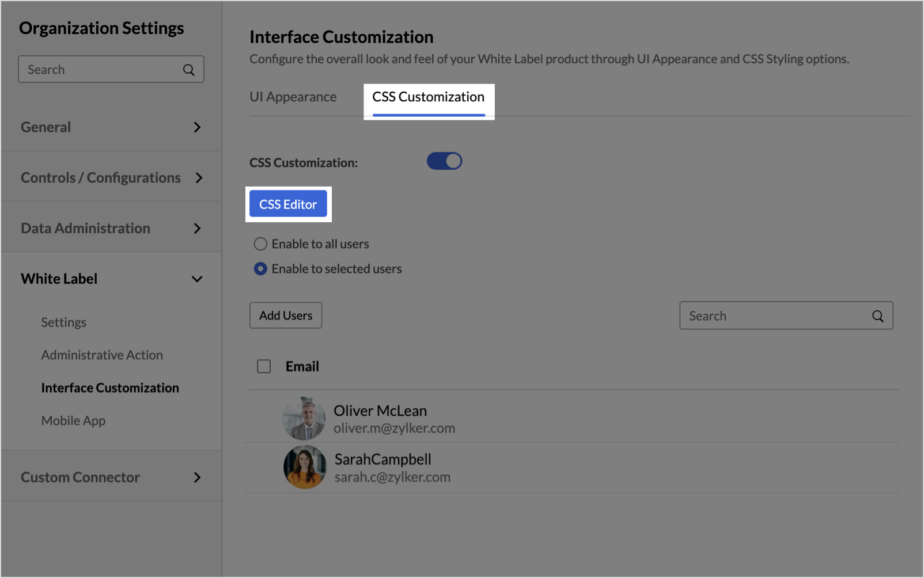Click the sidebar search magnifier icon
Screen dimensions: 924x578
188,70
